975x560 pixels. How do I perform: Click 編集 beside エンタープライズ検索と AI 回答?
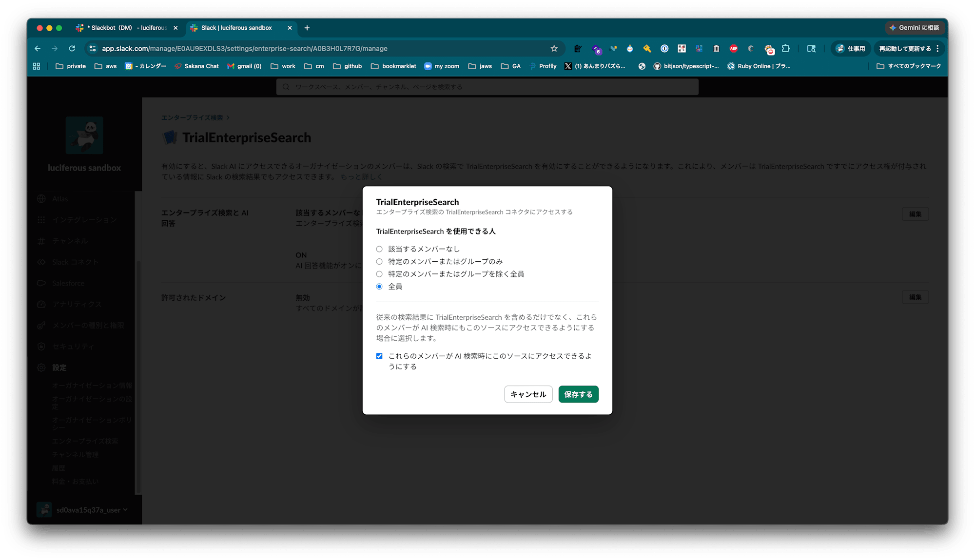click(915, 214)
